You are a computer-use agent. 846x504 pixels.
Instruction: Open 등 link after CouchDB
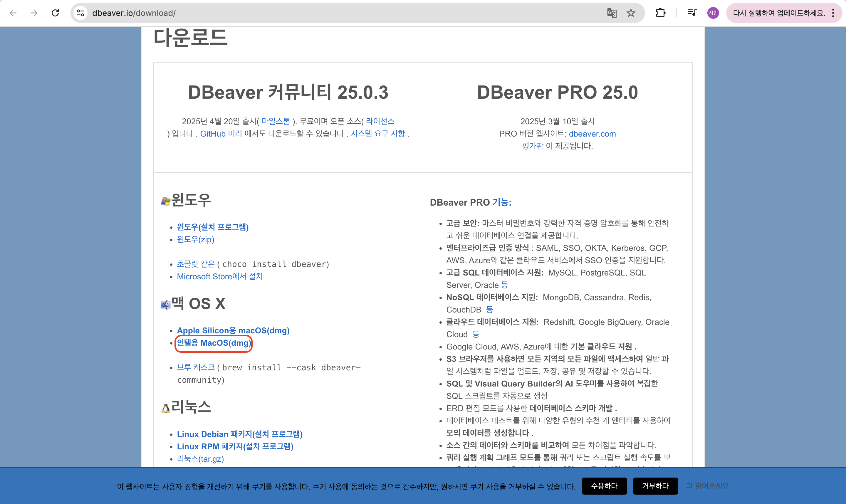[489, 309]
